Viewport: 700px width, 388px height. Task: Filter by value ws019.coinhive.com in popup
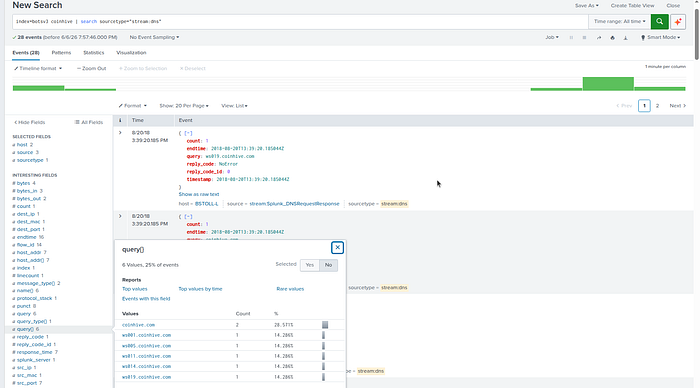coord(146,377)
